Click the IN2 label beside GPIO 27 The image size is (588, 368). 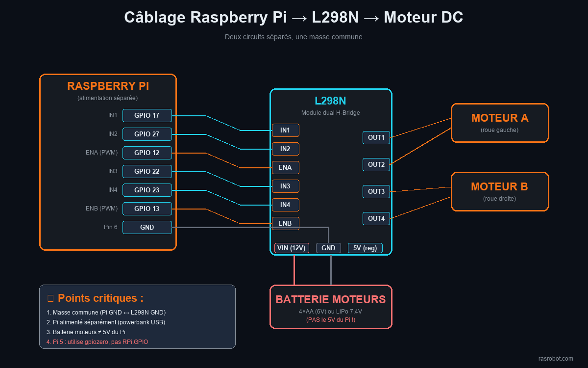pyautogui.click(x=113, y=134)
